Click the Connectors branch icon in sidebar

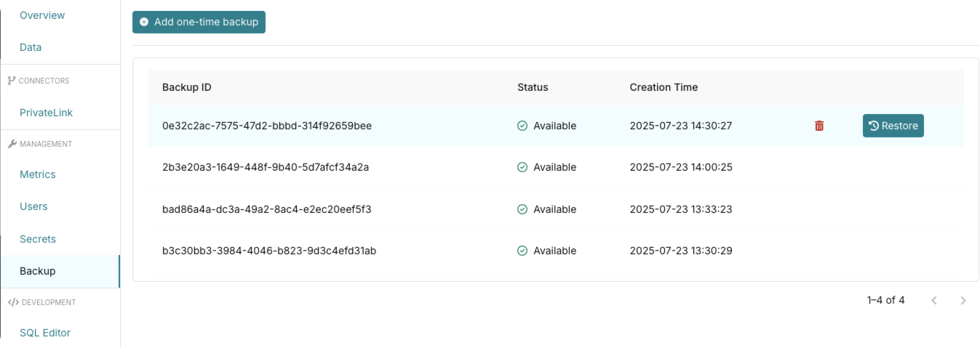(x=12, y=81)
